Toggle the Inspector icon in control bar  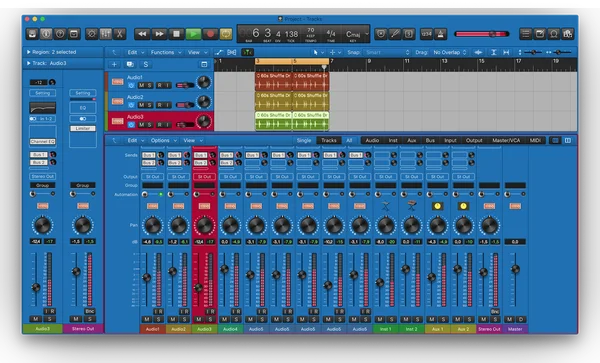[46, 34]
